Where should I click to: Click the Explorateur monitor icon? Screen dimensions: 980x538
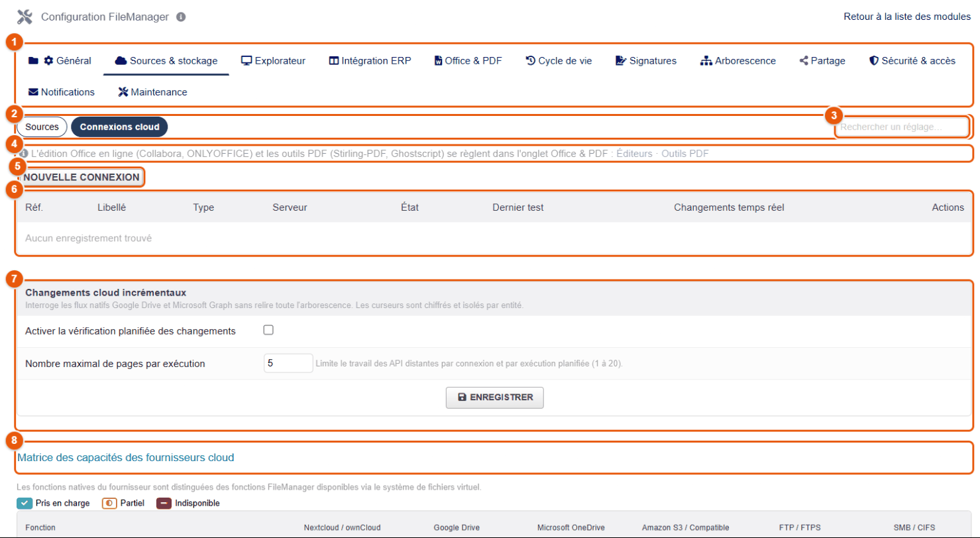click(x=246, y=61)
